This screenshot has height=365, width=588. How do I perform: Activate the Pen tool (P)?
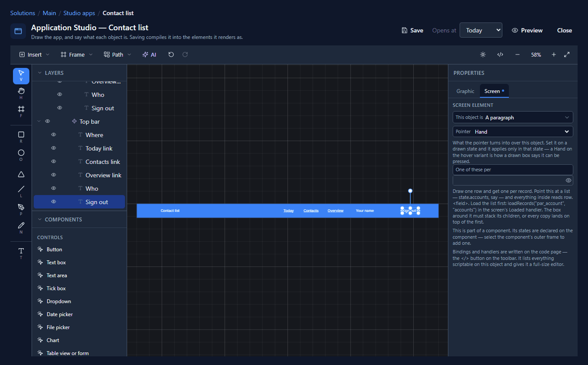(21, 210)
